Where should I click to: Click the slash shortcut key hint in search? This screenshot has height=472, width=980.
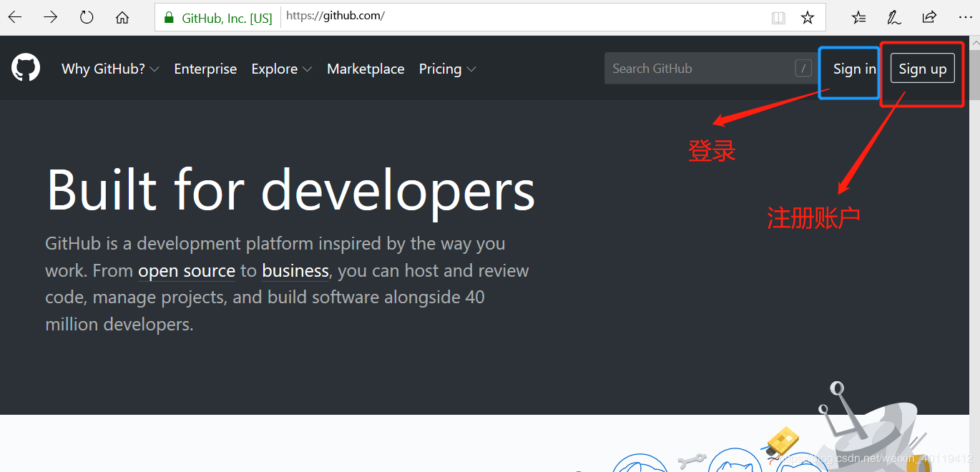[803, 69]
